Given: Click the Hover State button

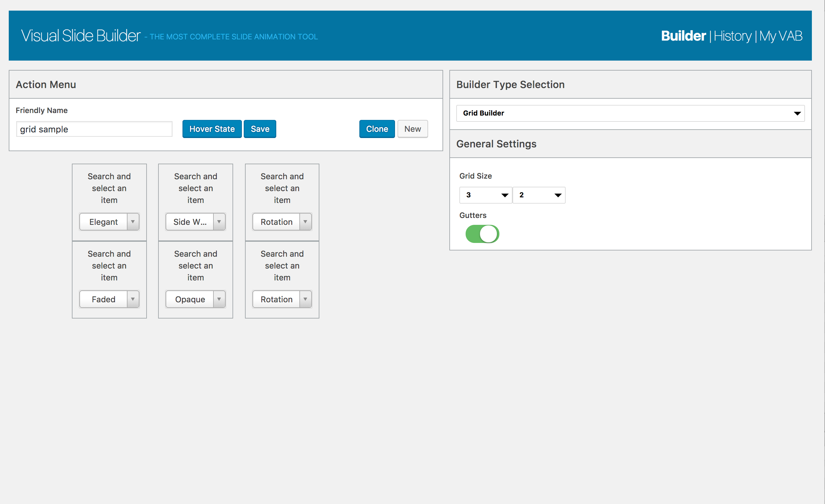Looking at the screenshot, I should 212,129.
